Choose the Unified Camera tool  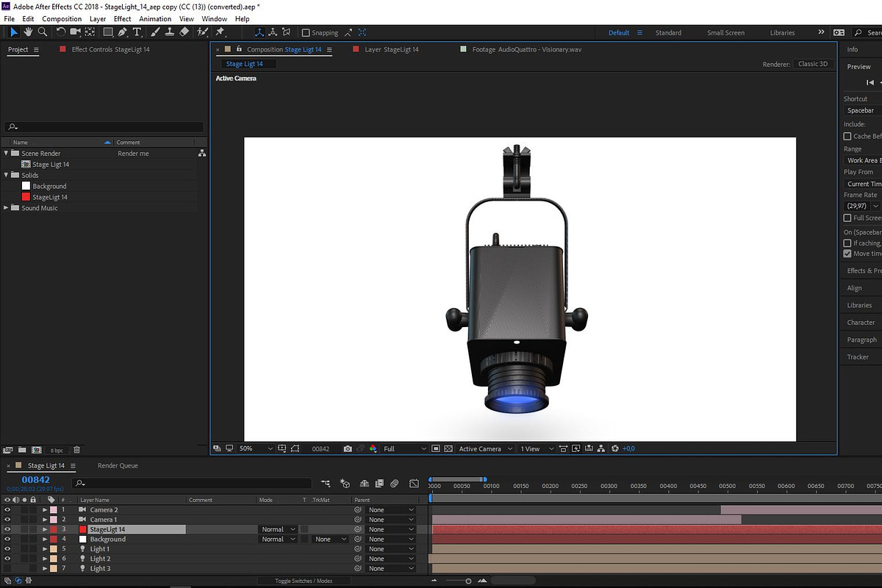pyautogui.click(x=75, y=32)
